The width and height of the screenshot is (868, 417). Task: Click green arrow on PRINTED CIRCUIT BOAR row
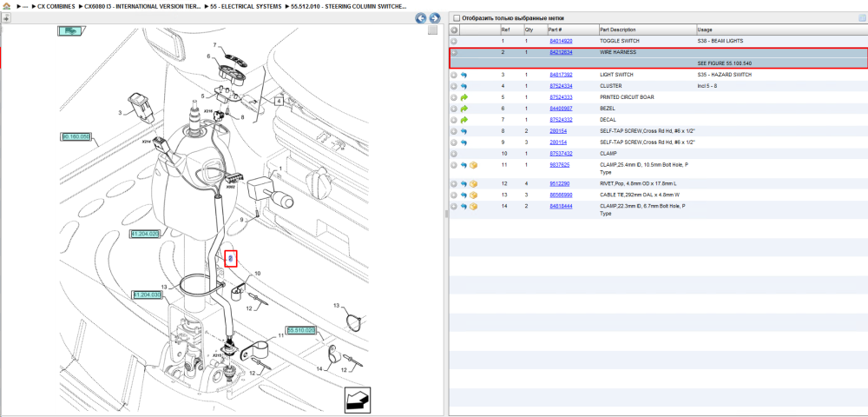[x=464, y=97]
